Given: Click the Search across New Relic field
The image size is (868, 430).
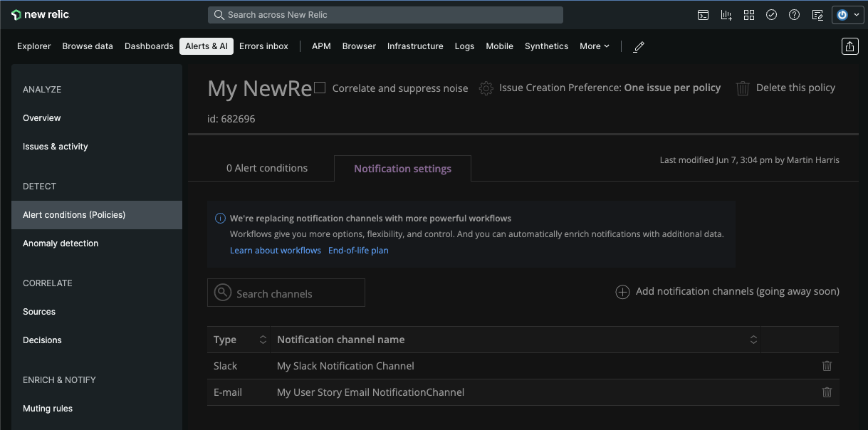Looking at the screenshot, I should (x=385, y=15).
